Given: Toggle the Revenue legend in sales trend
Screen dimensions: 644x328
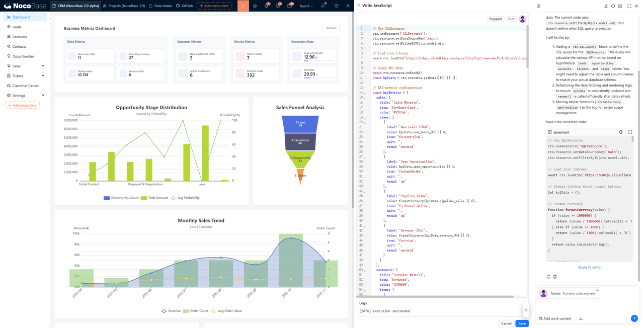Looking at the screenshot, I should 171,311.
